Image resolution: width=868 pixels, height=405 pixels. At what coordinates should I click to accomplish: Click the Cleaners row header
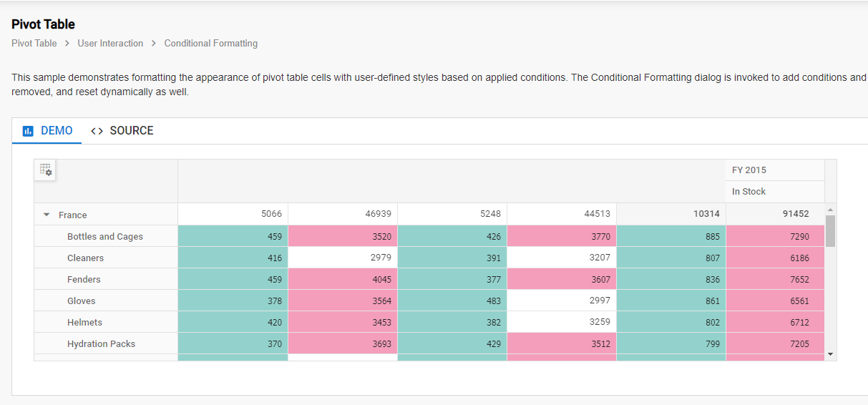(x=85, y=258)
